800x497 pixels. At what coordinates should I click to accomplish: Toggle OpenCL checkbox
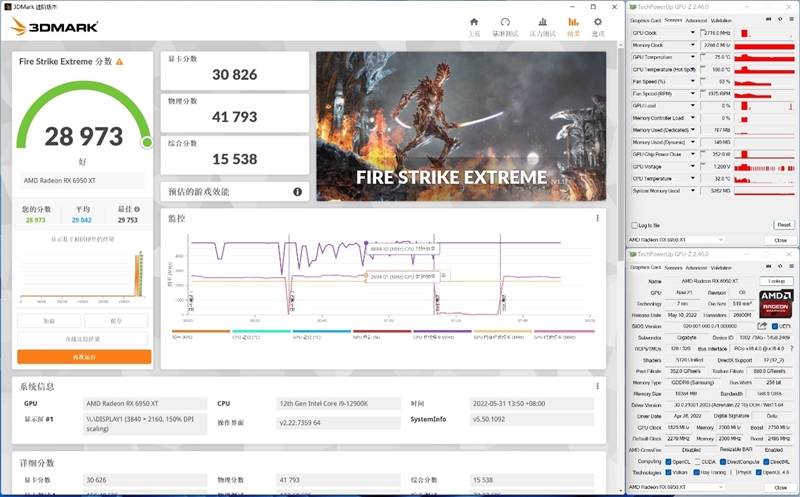(x=668, y=462)
